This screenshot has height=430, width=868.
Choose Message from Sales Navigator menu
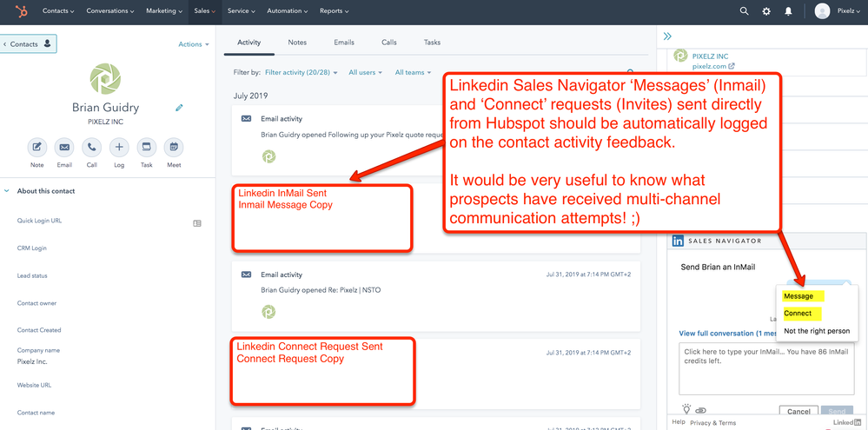798,296
